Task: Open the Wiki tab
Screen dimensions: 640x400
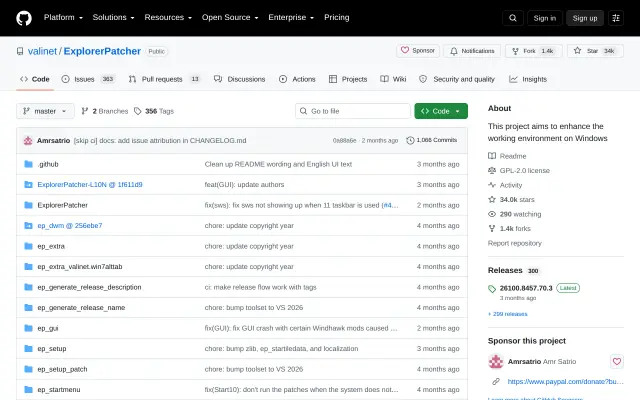Action: [x=393, y=79]
